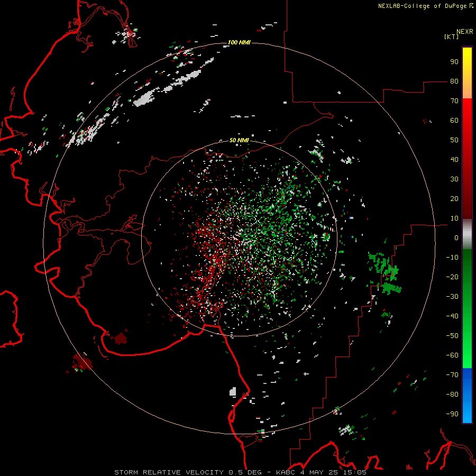The width and height of the screenshot is (476, 476).
Task: Click the positive 80 scale value
Action: pos(454,81)
